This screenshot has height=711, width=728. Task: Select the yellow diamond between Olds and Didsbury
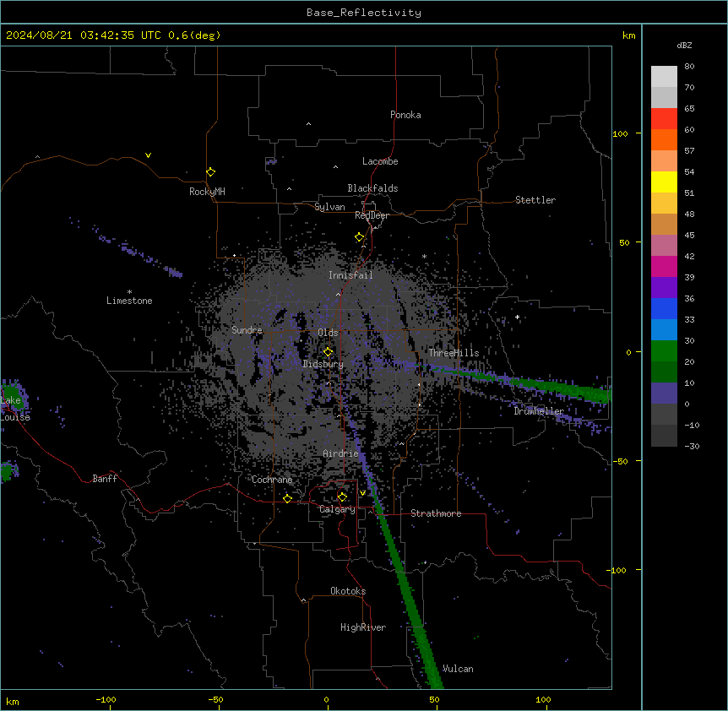[329, 352]
